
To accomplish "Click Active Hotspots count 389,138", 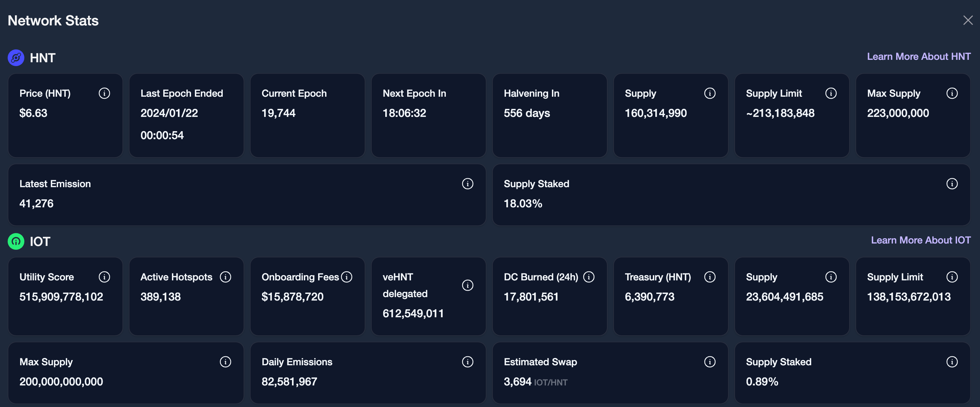I will [x=160, y=297].
